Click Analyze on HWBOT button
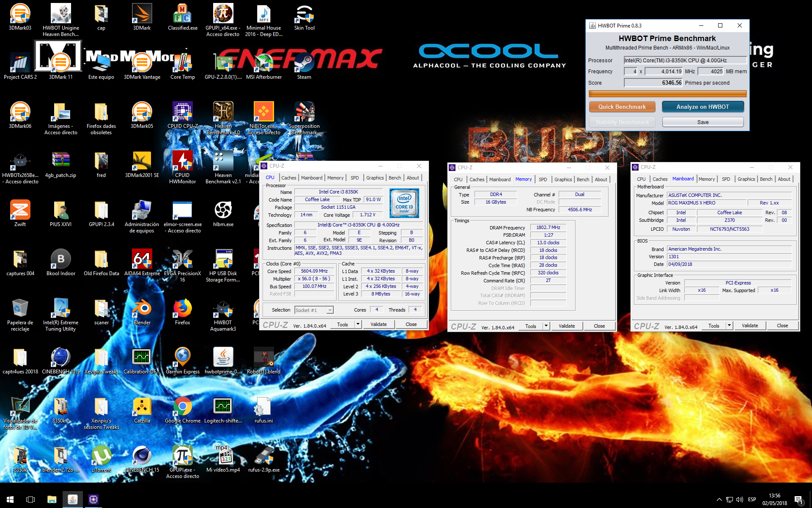Screen dimensions: 812x508 (x=703, y=107)
